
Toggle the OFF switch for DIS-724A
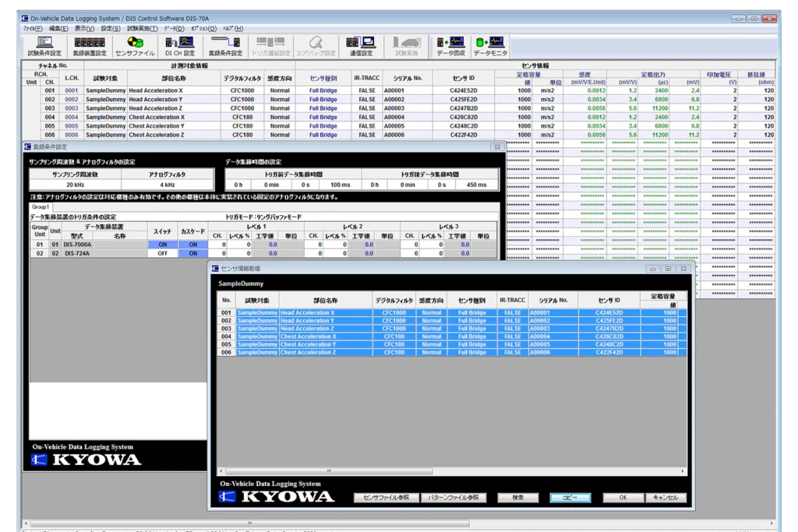point(162,253)
